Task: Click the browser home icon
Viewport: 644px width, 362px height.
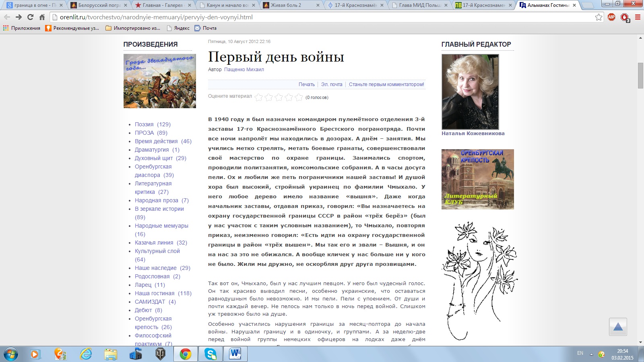Action: [42, 17]
